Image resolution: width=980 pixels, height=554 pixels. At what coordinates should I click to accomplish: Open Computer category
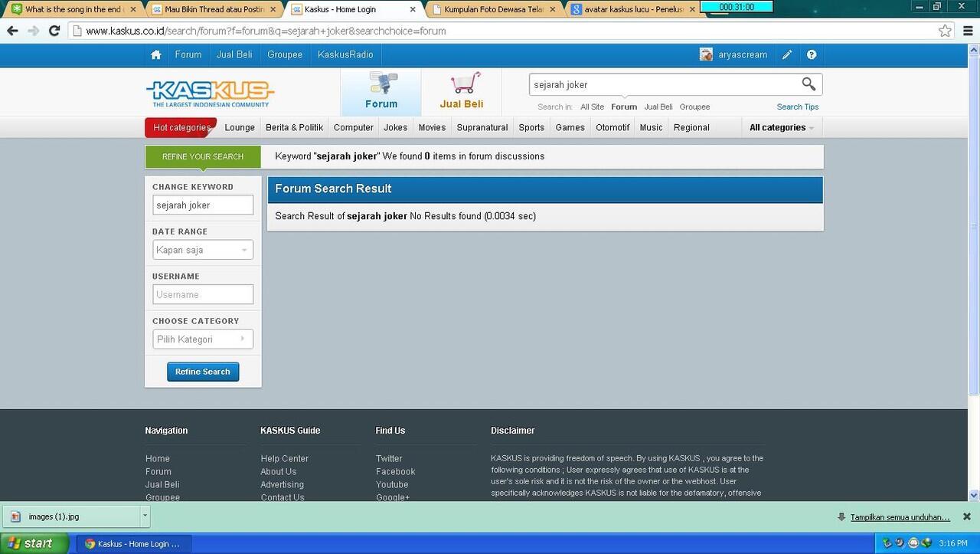[x=354, y=128]
